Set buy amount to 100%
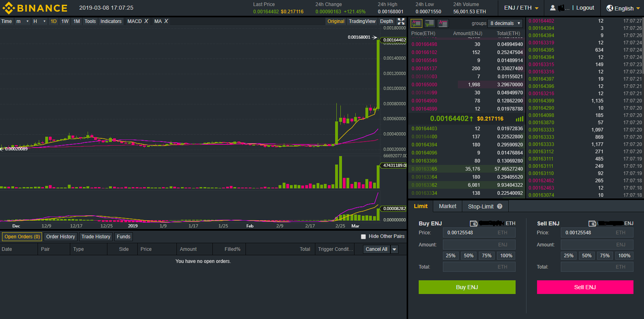This screenshot has height=319, width=644. tap(506, 256)
